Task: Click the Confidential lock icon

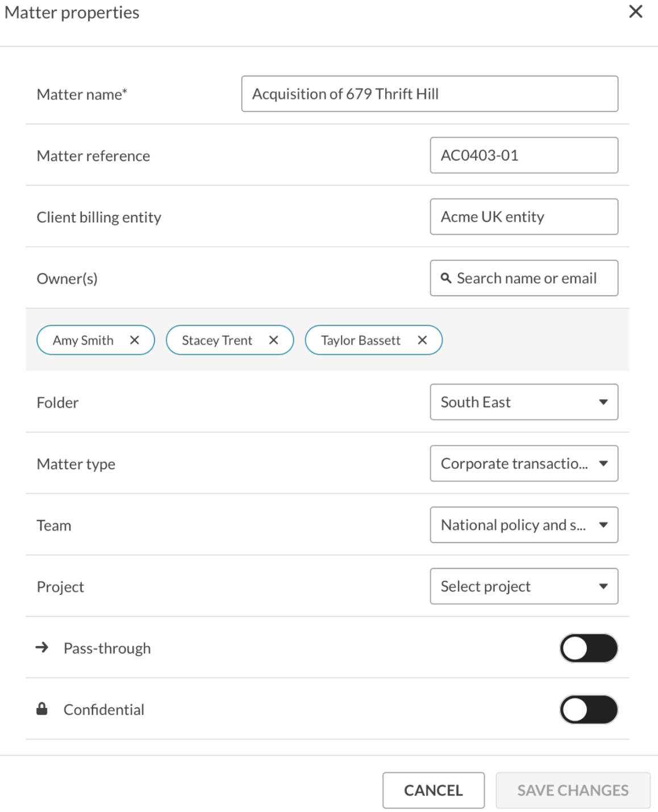Action: (42, 709)
